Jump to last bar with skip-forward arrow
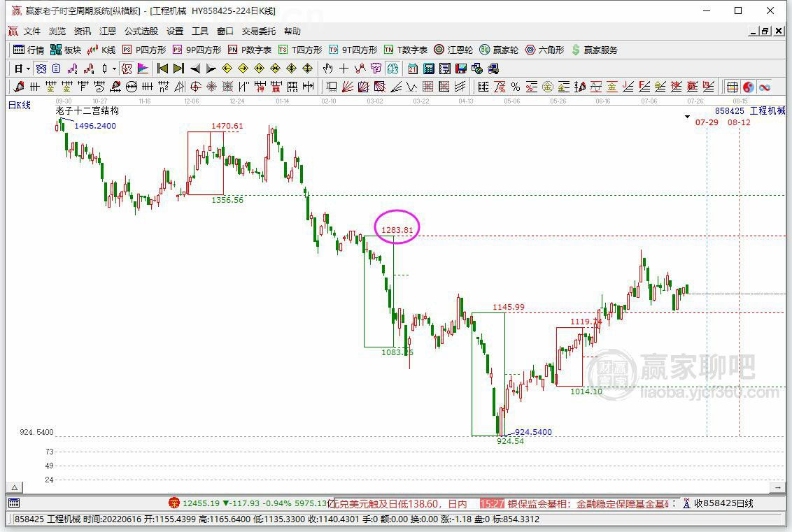Screen dimensions: 792x532 point(178,69)
